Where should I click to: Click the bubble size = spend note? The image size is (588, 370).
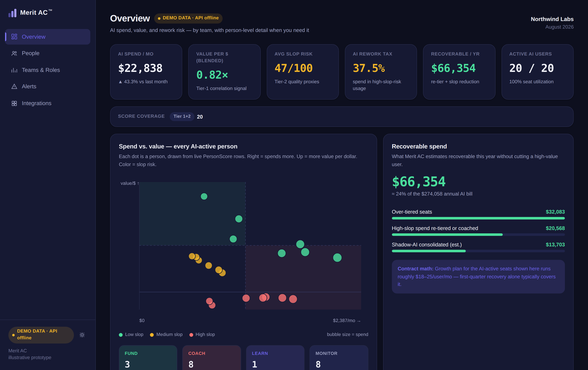[348, 334]
